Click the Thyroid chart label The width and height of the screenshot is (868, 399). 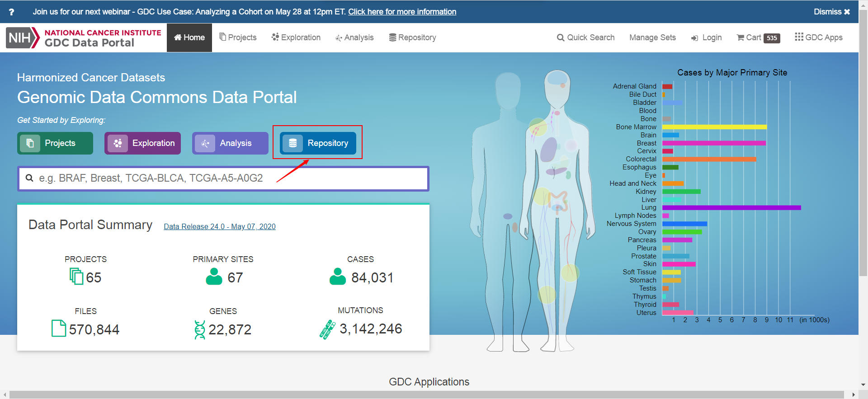pyautogui.click(x=645, y=305)
